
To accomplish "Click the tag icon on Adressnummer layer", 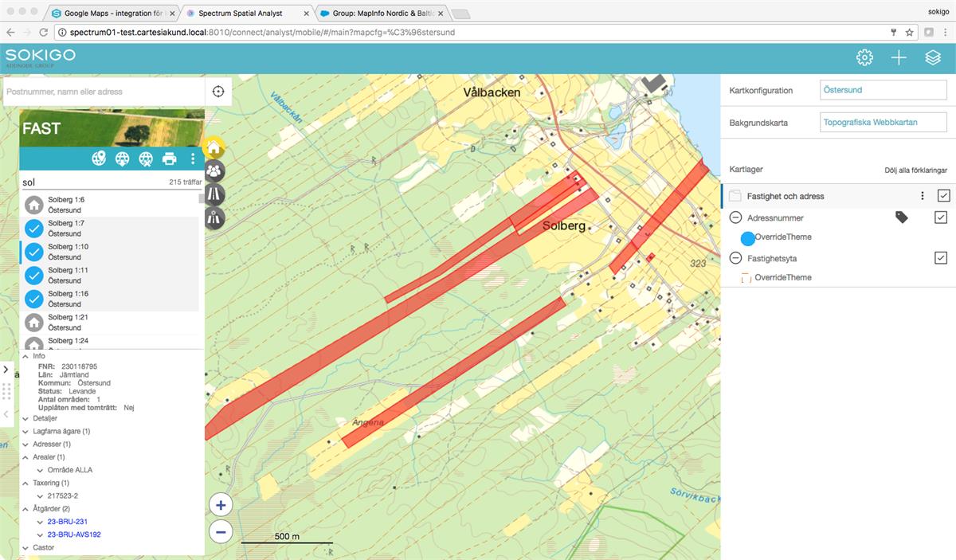I will [x=902, y=217].
